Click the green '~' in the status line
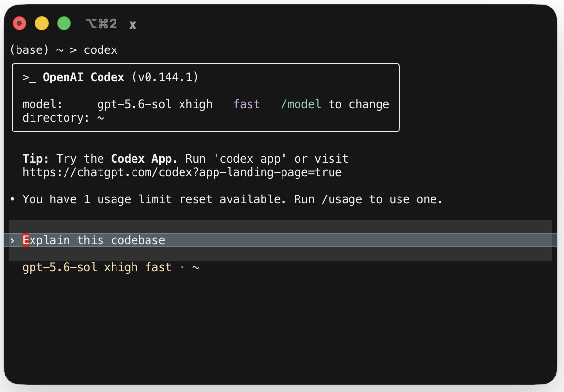Image resolution: width=564 pixels, height=392 pixels. point(196,268)
